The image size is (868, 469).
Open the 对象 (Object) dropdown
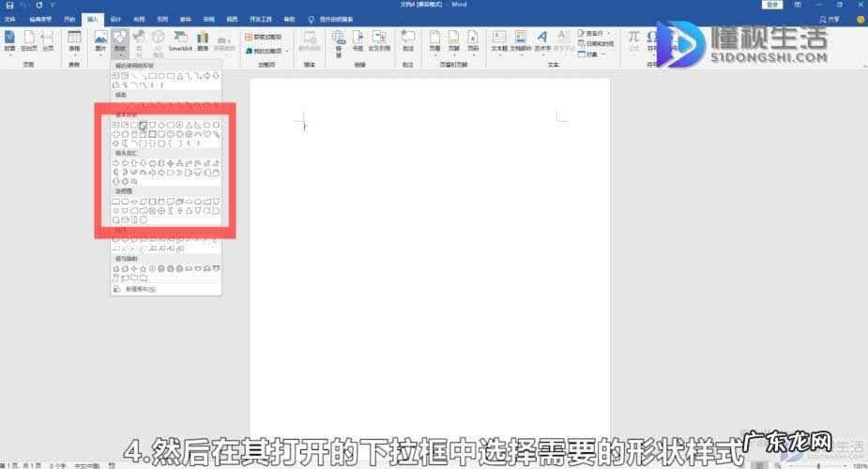(590, 54)
